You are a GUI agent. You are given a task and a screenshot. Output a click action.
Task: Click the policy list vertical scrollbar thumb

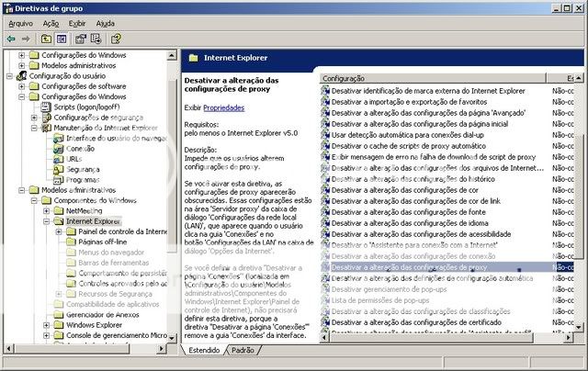(x=579, y=197)
